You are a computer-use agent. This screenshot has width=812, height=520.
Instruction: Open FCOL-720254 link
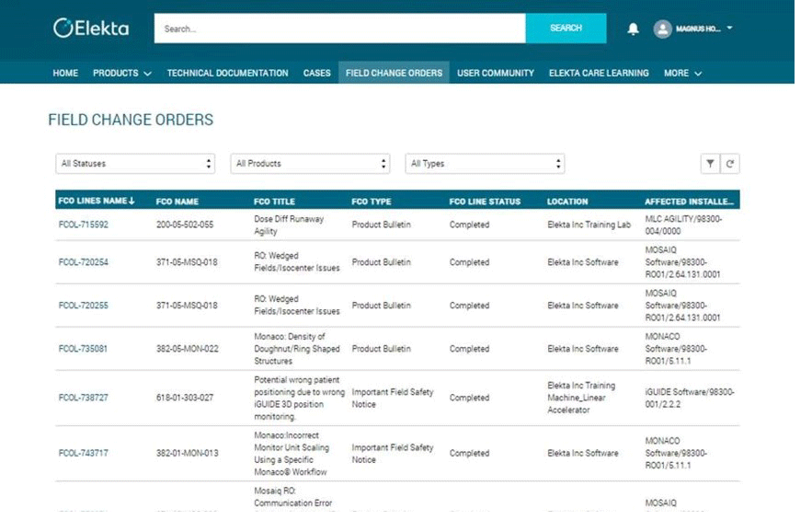coord(84,262)
